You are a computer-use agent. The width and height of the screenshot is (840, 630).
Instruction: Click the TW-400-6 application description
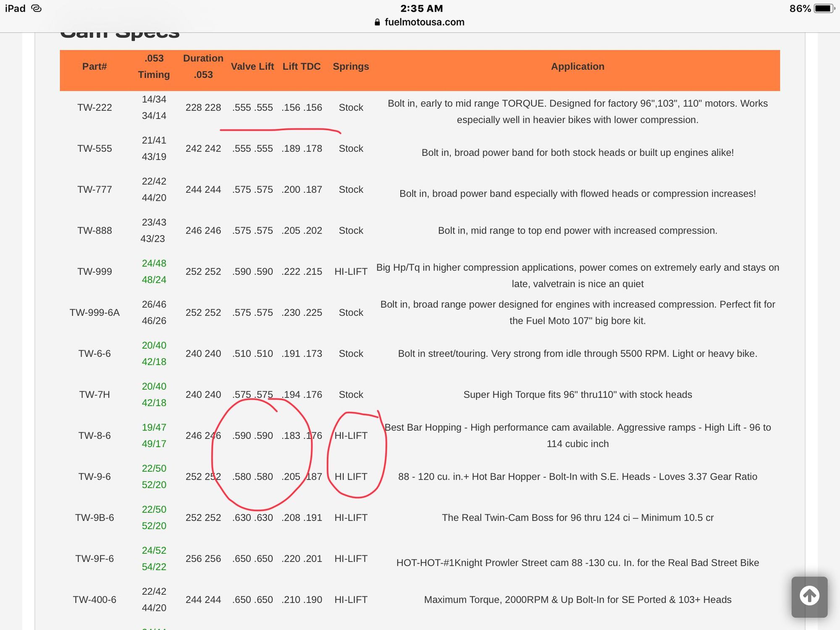pos(577,600)
